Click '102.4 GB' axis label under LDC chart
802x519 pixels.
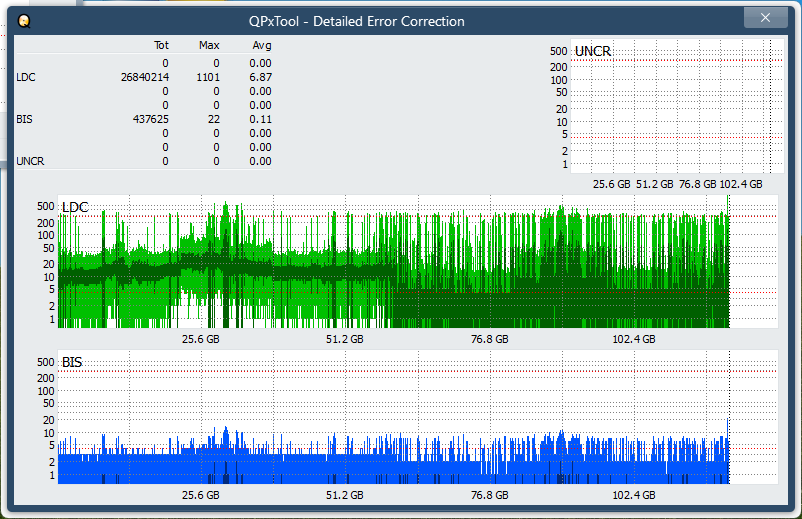(634, 339)
